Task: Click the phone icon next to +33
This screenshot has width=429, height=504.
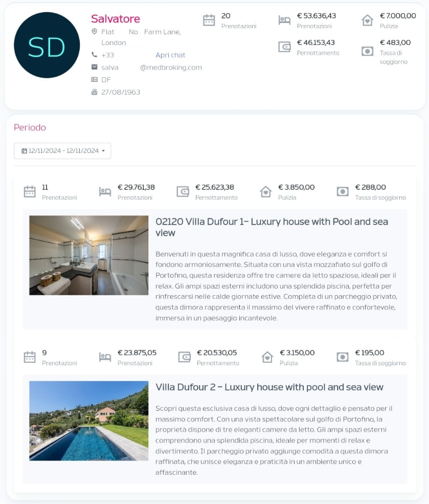Action: 94,55
